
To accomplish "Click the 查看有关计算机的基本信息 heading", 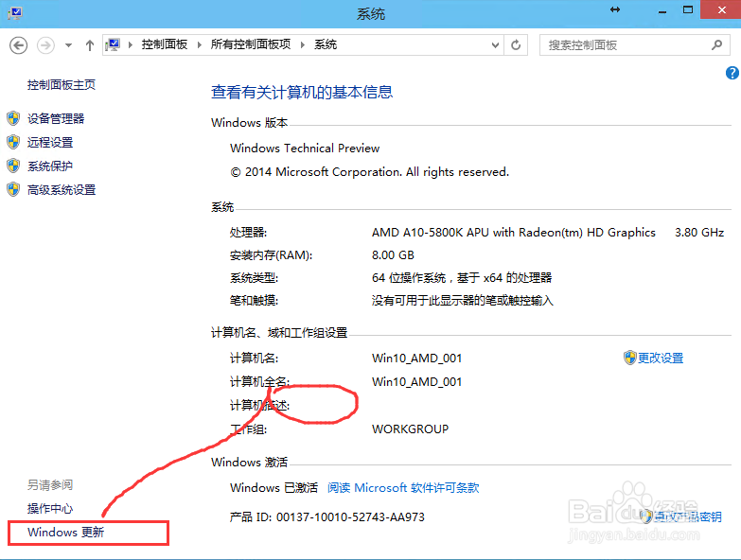I will (x=302, y=92).
